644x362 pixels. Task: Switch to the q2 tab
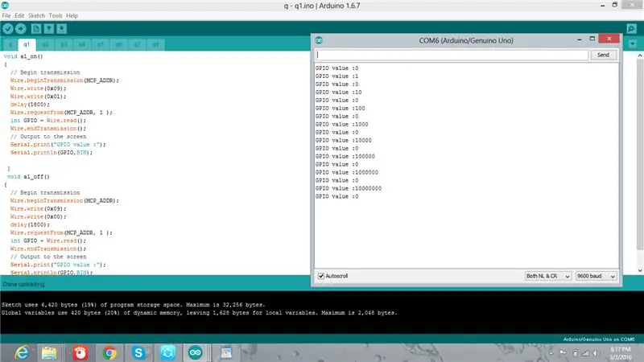click(45, 44)
